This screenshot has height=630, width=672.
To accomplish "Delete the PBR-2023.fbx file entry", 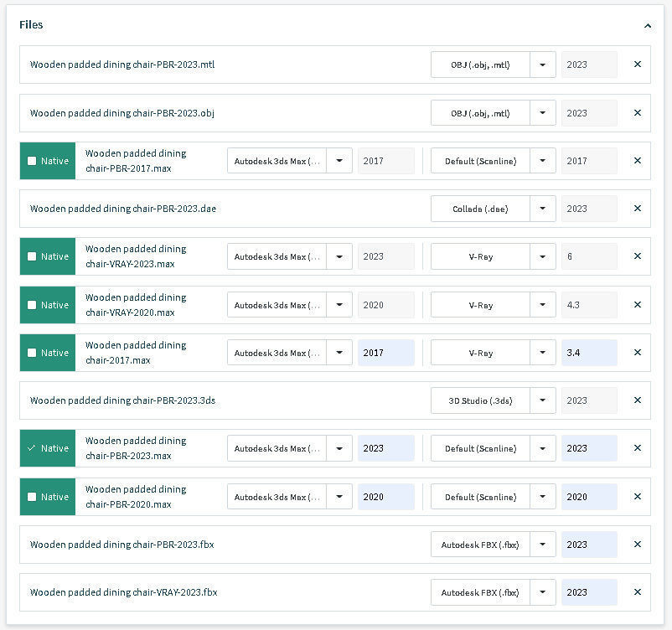I will pyautogui.click(x=637, y=545).
